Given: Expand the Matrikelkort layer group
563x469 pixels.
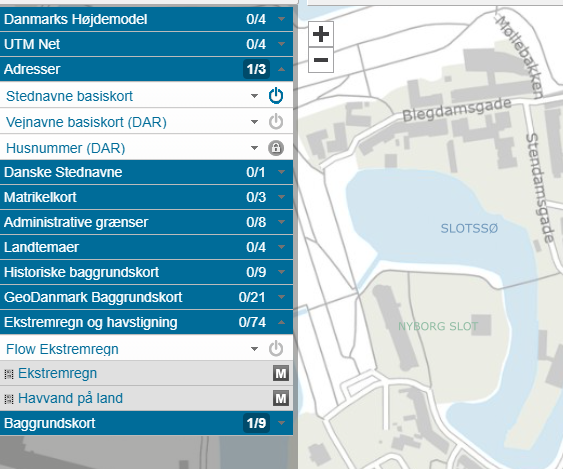Looking at the screenshot, I should pyautogui.click(x=146, y=197).
